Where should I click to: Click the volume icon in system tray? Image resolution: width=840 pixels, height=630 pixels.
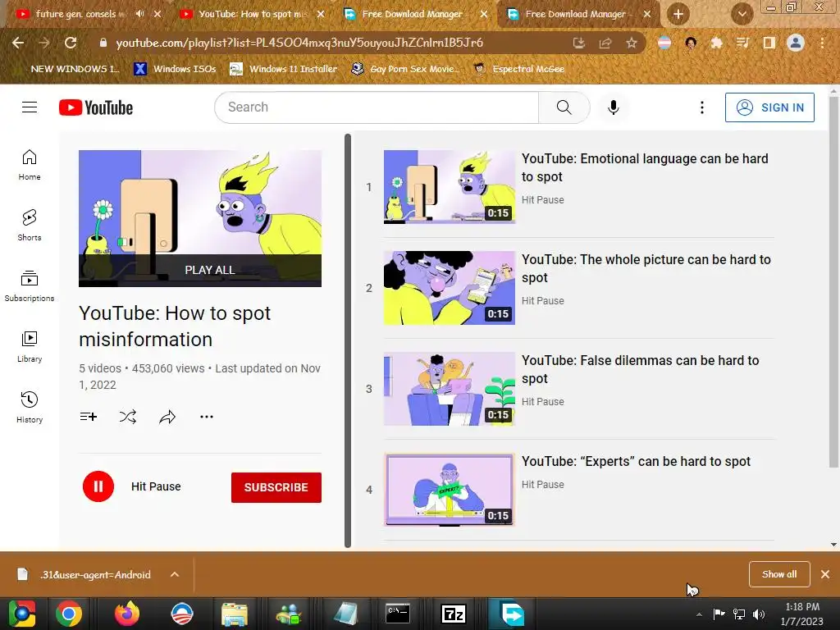point(758,614)
